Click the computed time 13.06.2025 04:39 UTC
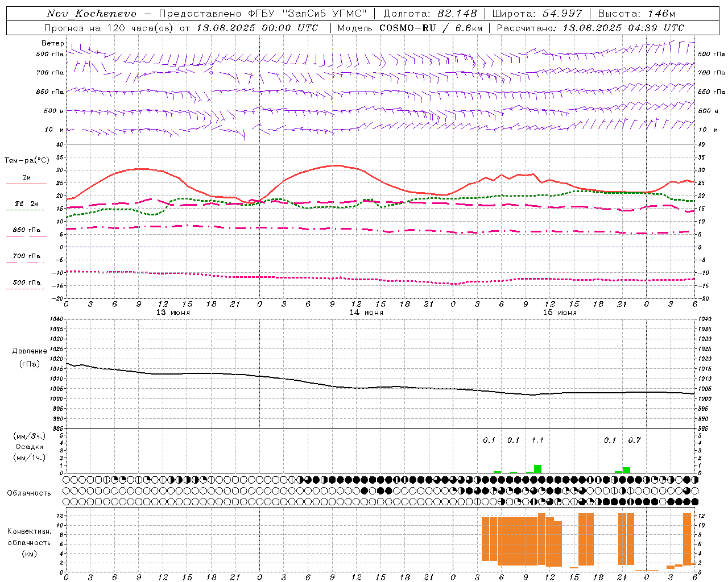The height and width of the screenshot is (582, 728). pyautogui.click(x=623, y=28)
